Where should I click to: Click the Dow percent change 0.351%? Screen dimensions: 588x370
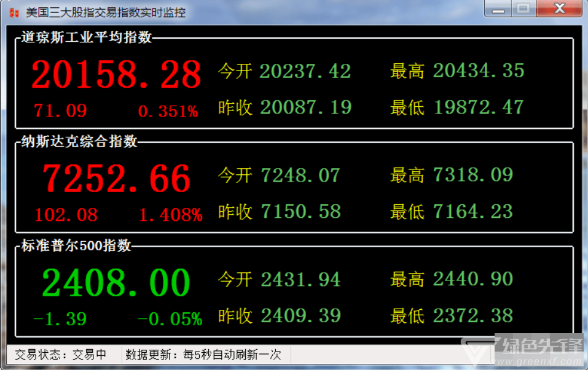pyautogui.click(x=168, y=111)
